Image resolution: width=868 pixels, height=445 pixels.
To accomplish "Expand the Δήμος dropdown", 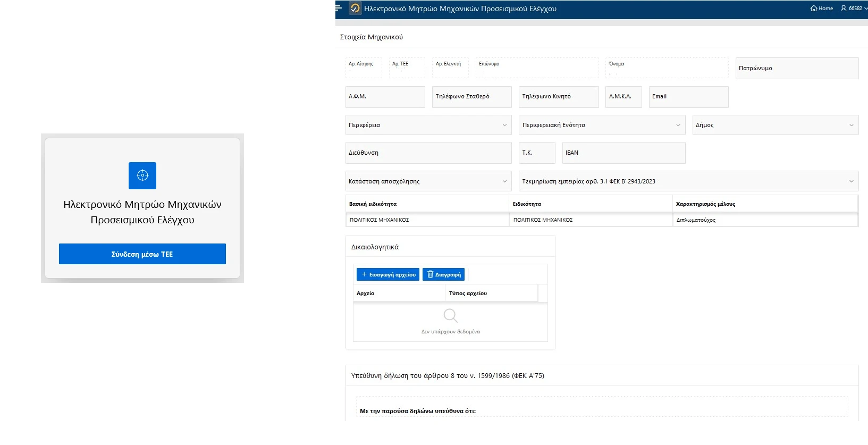I will 775,125.
